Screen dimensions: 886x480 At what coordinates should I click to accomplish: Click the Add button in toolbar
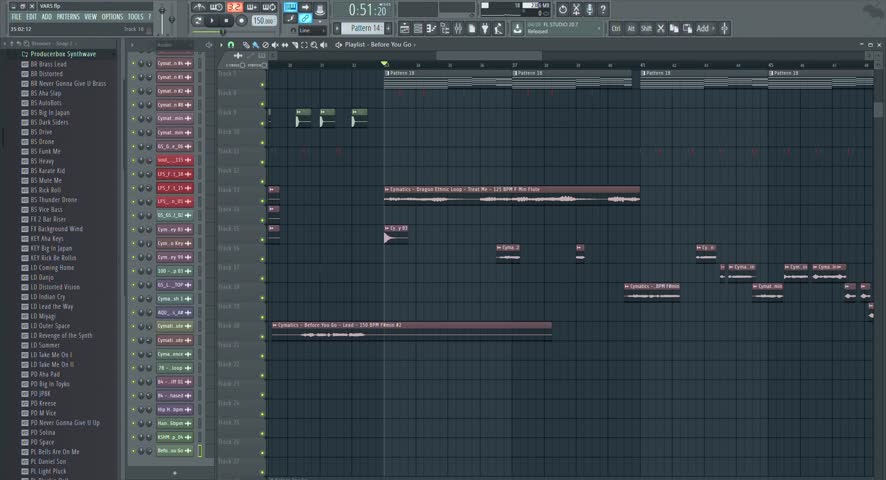click(702, 29)
